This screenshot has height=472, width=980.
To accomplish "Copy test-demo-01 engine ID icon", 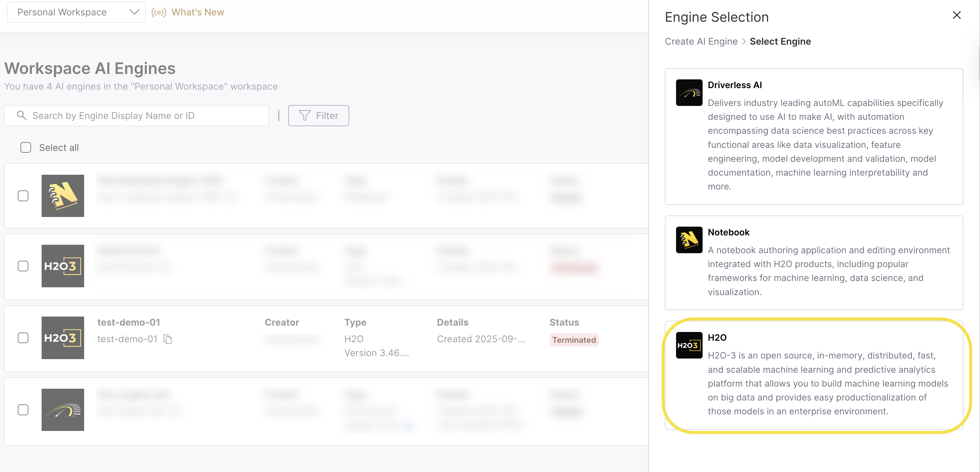I will [x=167, y=339].
